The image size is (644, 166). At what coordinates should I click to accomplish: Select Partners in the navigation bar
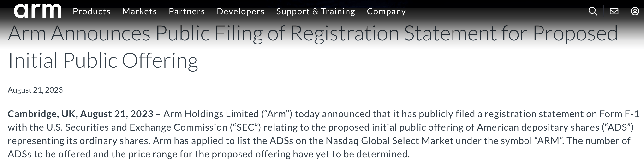coord(187,11)
